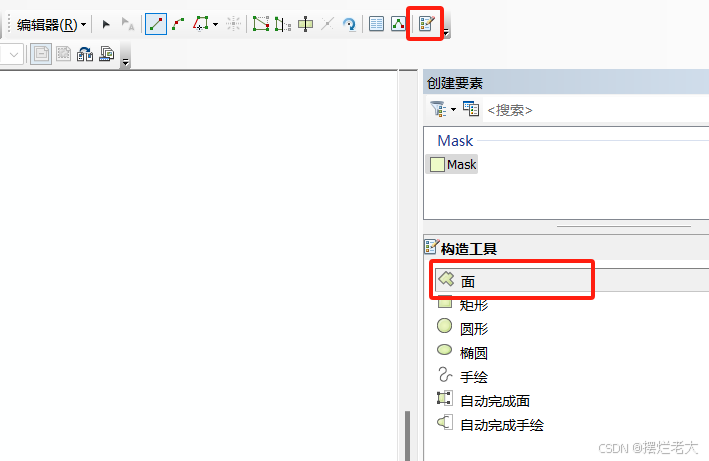The height and width of the screenshot is (461, 709).
Task: Select the End Point Arc Segment tool
Action: [178, 24]
